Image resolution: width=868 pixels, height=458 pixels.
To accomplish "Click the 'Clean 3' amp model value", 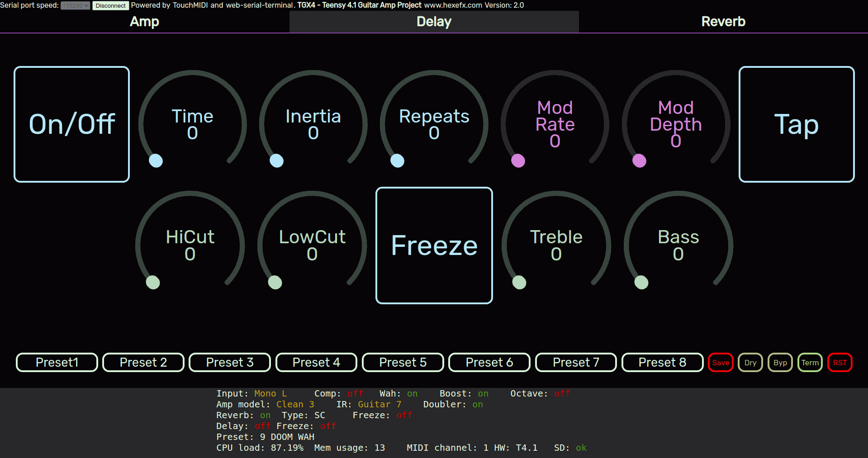I will [295, 404].
